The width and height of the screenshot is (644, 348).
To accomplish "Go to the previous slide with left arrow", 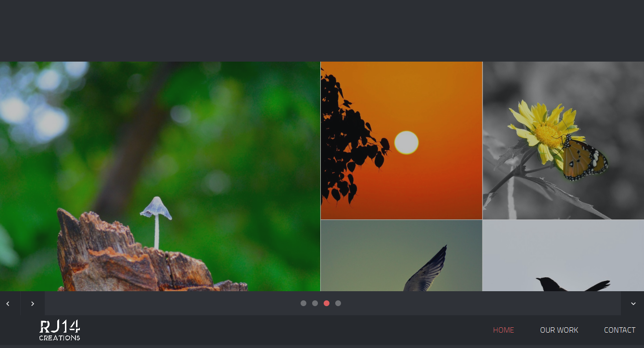I will point(8,304).
